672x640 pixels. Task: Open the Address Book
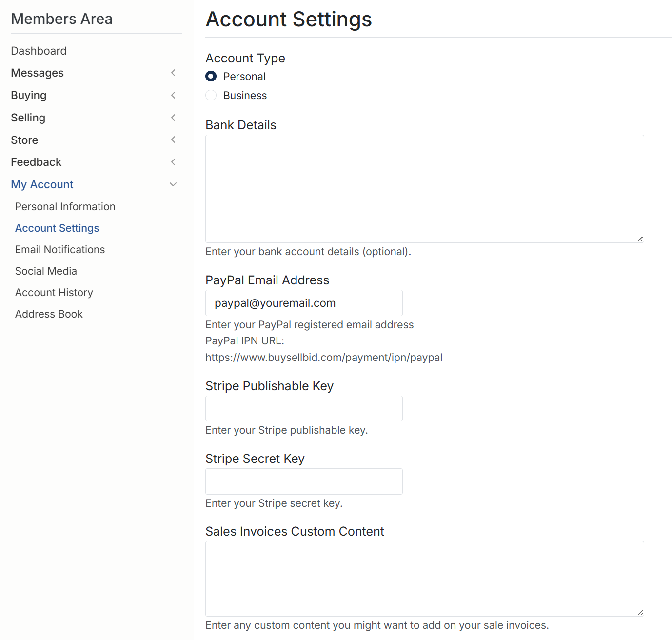click(49, 314)
